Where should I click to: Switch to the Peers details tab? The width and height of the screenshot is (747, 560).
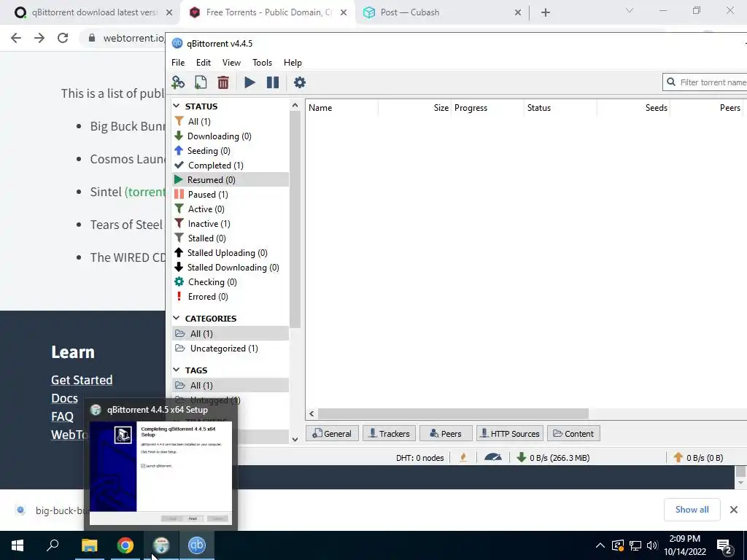click(x=446, y=433)
